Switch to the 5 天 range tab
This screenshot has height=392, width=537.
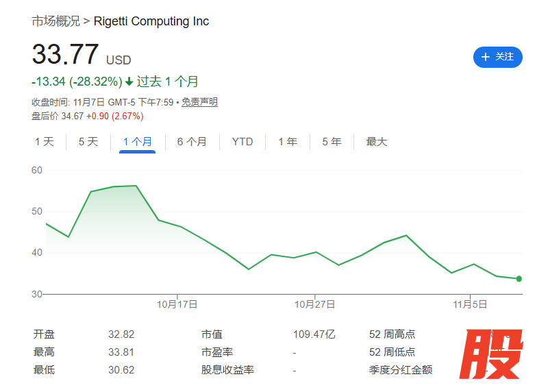(x=88, y=142)
